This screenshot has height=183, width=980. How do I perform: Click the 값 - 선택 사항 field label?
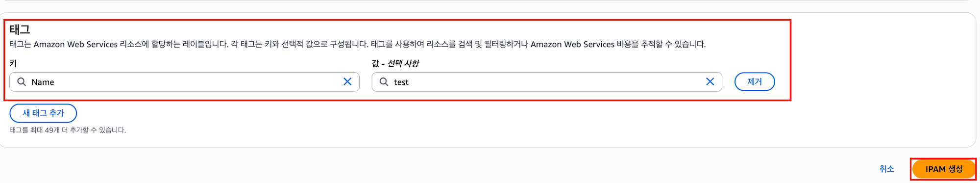tap(395, 63)
